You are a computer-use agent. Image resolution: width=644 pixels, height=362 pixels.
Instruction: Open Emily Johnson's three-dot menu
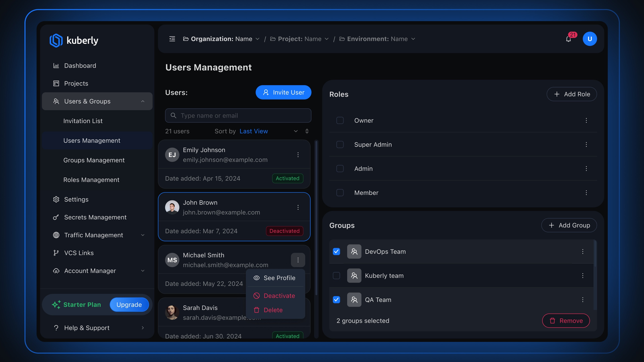(298, 155)
